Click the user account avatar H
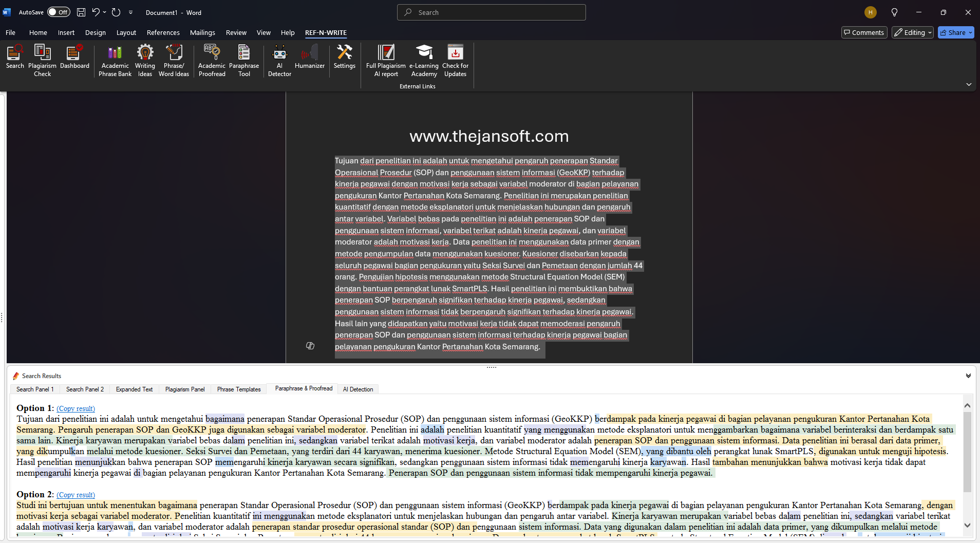 point(870,12)
